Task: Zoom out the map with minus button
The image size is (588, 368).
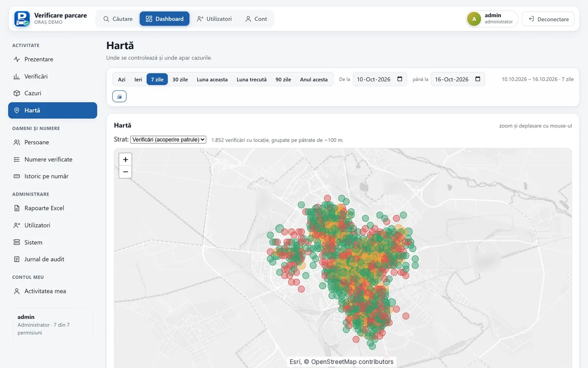Action: pyautogui.click(x=125, y=172)
